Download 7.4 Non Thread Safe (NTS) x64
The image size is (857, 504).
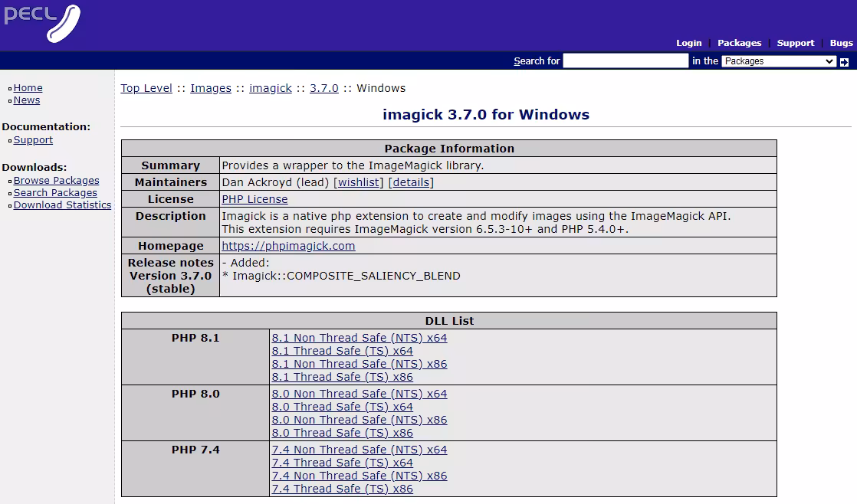click(x=360, y=450)
